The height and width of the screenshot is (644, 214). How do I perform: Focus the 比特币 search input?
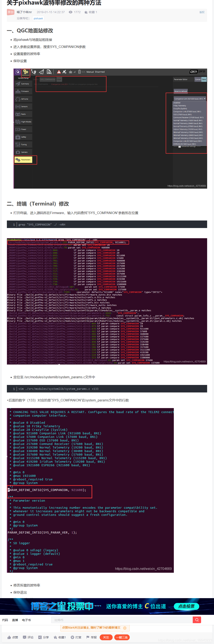[122, 620]
